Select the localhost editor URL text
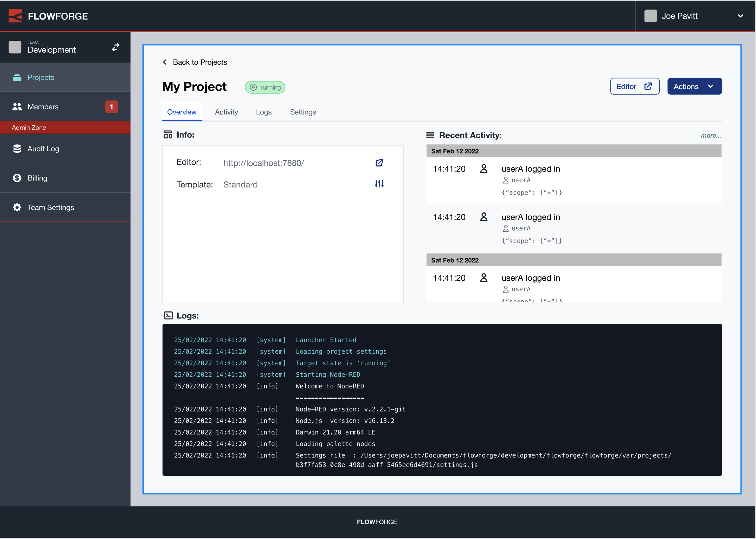The width and height of the screenshot is (756, 539). (264, 163)
